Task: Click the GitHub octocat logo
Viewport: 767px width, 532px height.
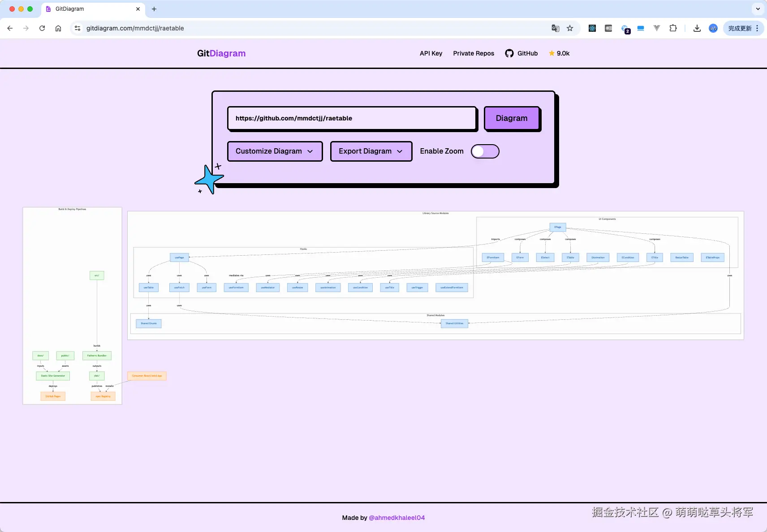Action: [x=509, y=53]
